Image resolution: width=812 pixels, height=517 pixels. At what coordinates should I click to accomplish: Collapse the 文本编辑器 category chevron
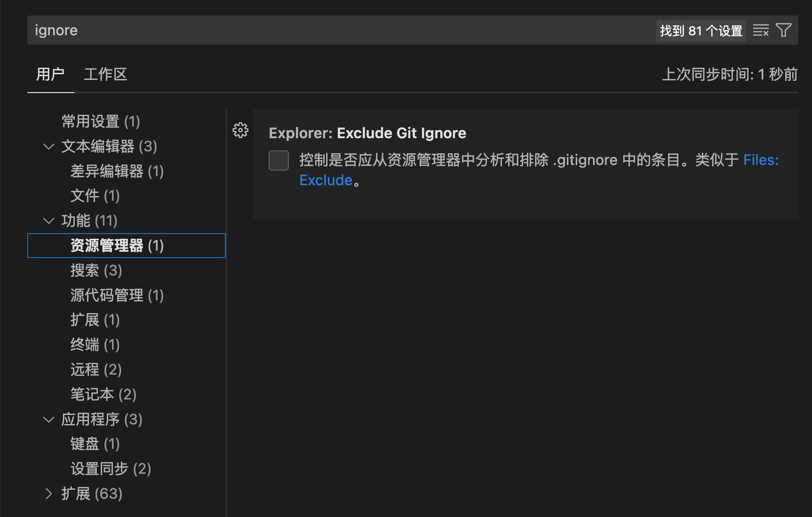[48, 146]
